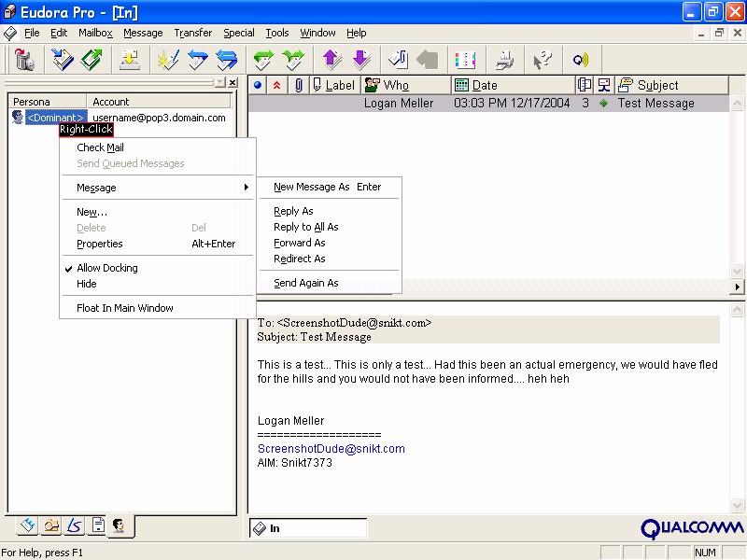Activate the context help pointer icon

[543, 60]
